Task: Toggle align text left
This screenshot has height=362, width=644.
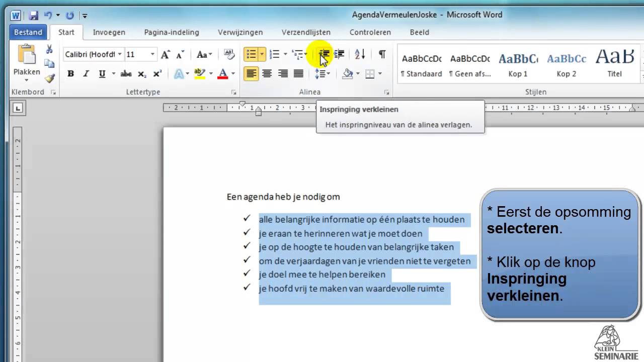Action: point(252,74)
